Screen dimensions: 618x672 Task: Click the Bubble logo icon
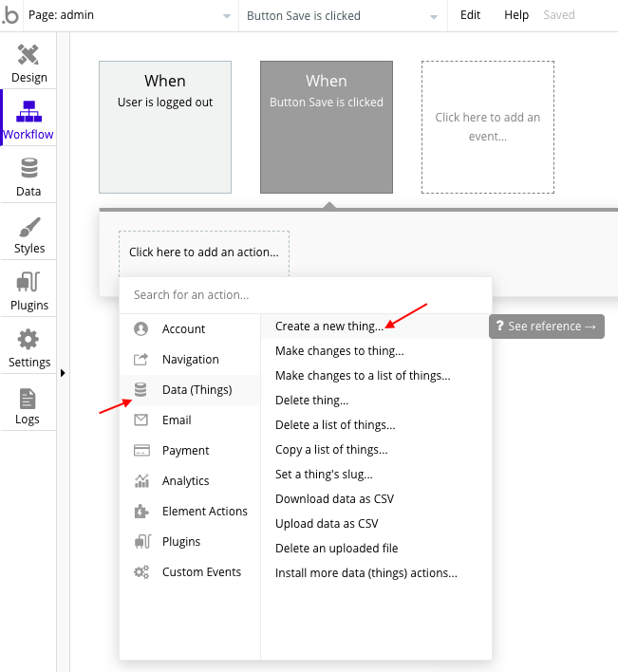coord(10,15)
